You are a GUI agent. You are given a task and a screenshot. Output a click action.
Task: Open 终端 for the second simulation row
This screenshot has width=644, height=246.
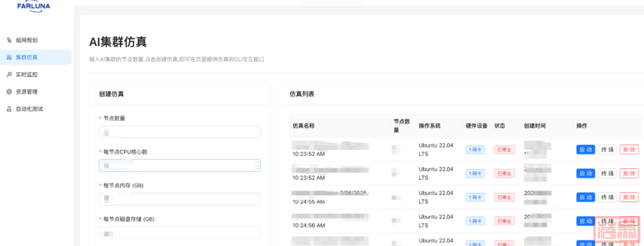[x=607, y=173]
